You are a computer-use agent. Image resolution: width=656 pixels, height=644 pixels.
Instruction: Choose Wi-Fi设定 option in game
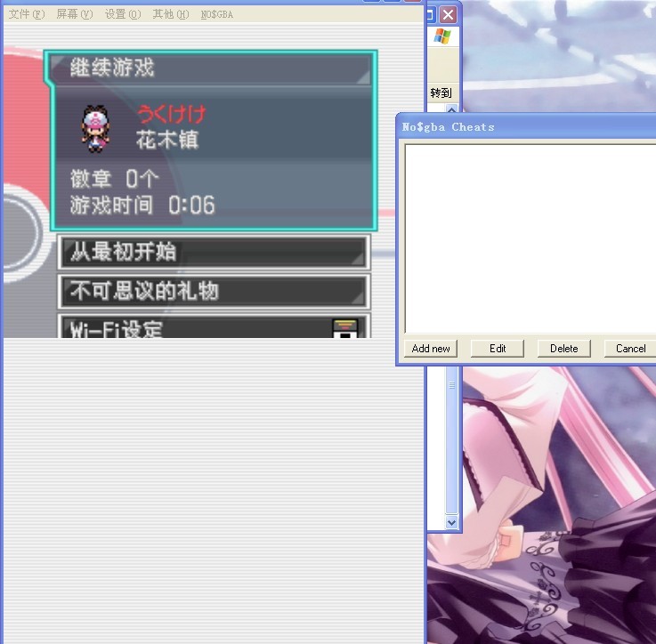click(214, 326)
